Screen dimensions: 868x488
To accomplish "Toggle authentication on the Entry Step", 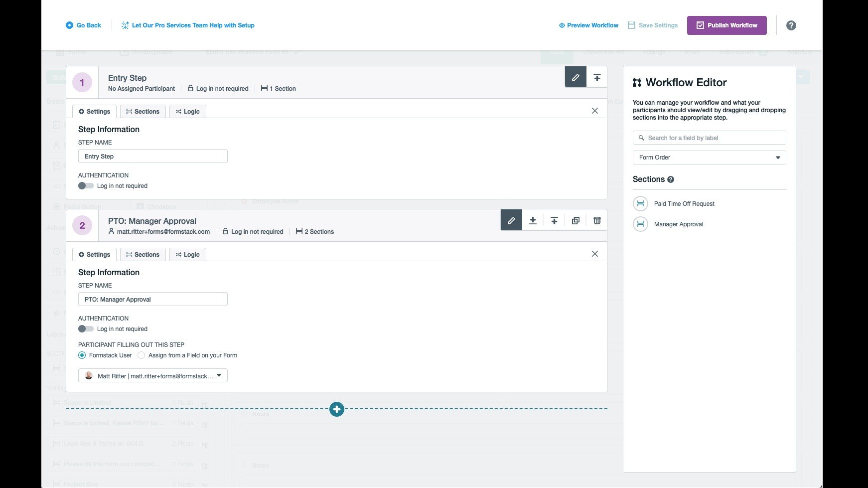I will point(85,185).
